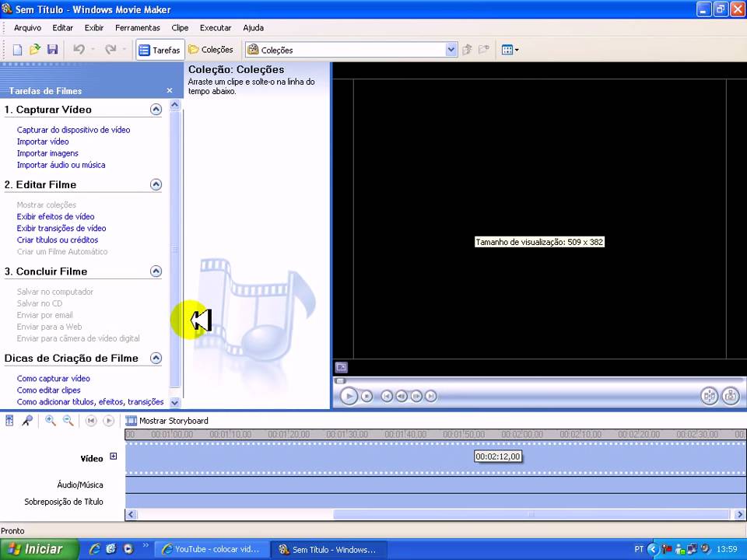Step to the next frame
Viewport: 747px width, 560px height.
[x=416, y=396]
